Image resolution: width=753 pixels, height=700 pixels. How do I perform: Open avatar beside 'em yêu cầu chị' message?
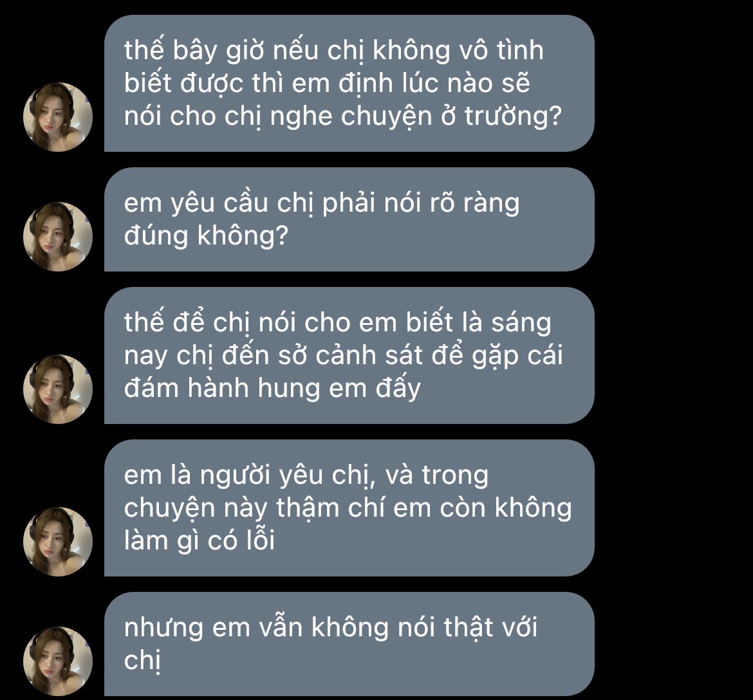(58, 236)
